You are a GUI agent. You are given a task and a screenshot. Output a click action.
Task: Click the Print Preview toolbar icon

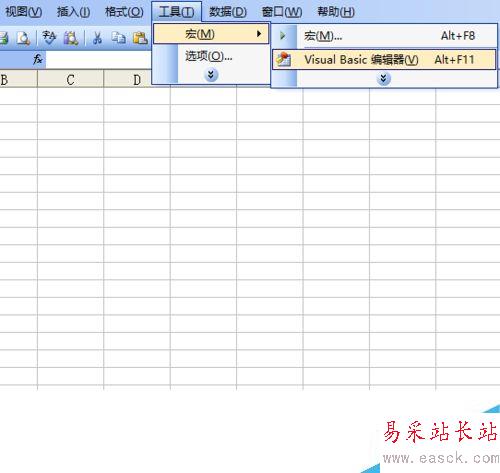pyautogui.click(x=23, y=38)
